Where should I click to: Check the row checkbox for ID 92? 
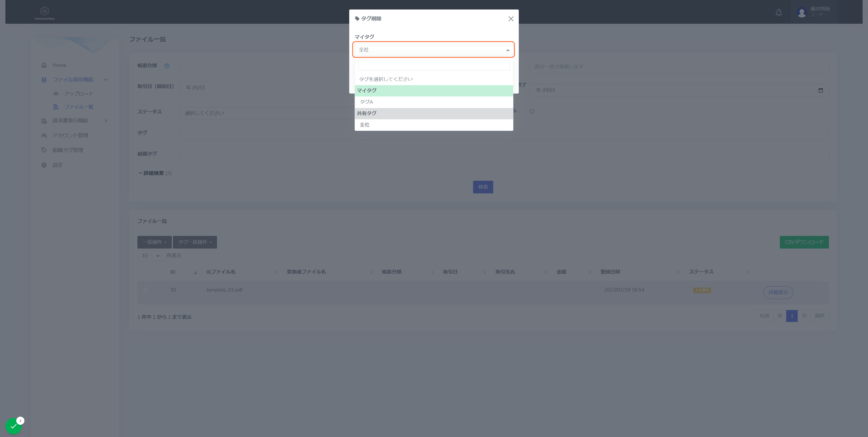[145, 290]
